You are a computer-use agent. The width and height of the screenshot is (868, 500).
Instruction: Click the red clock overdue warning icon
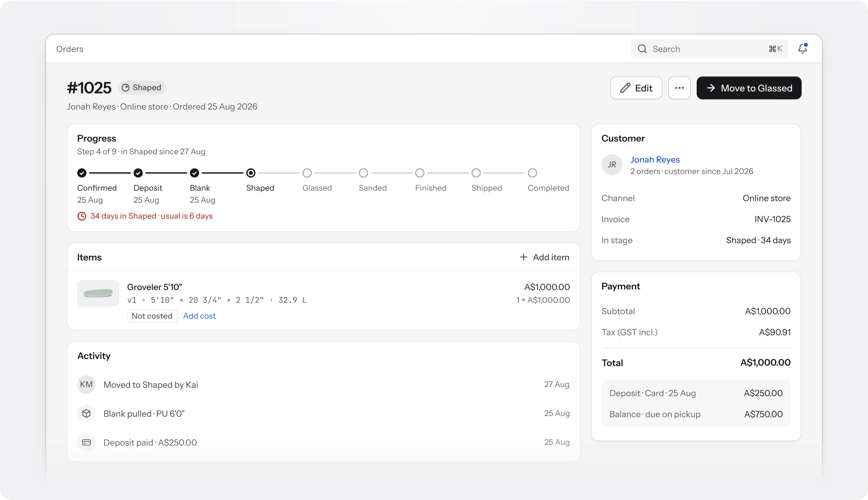[82, 216]
